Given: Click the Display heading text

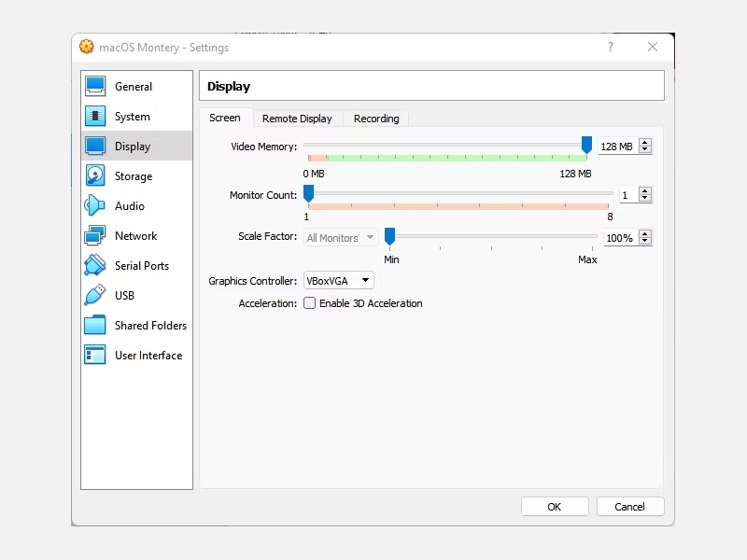Looking at the screenshot, I should tap(229, 86).
